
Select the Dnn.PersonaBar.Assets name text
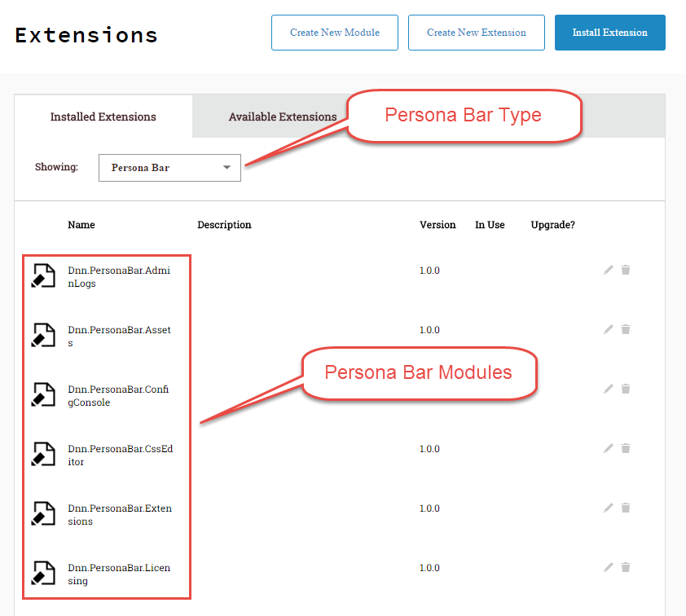point(119,337)
